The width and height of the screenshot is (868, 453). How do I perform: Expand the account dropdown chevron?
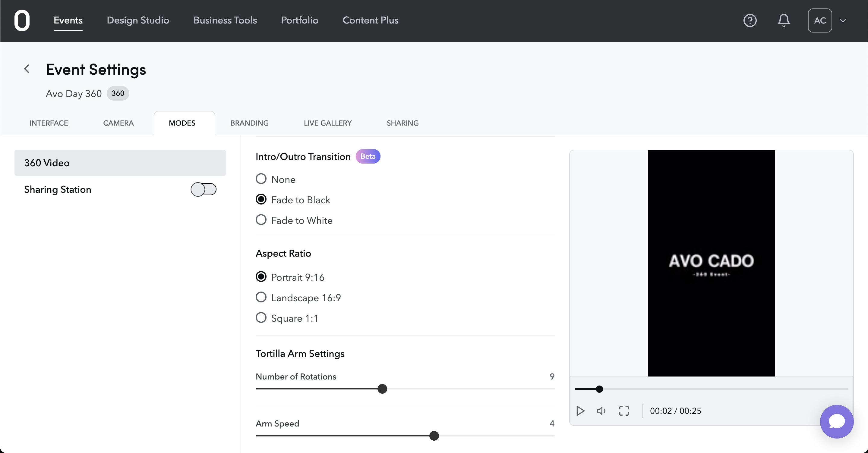click(843, 20)
